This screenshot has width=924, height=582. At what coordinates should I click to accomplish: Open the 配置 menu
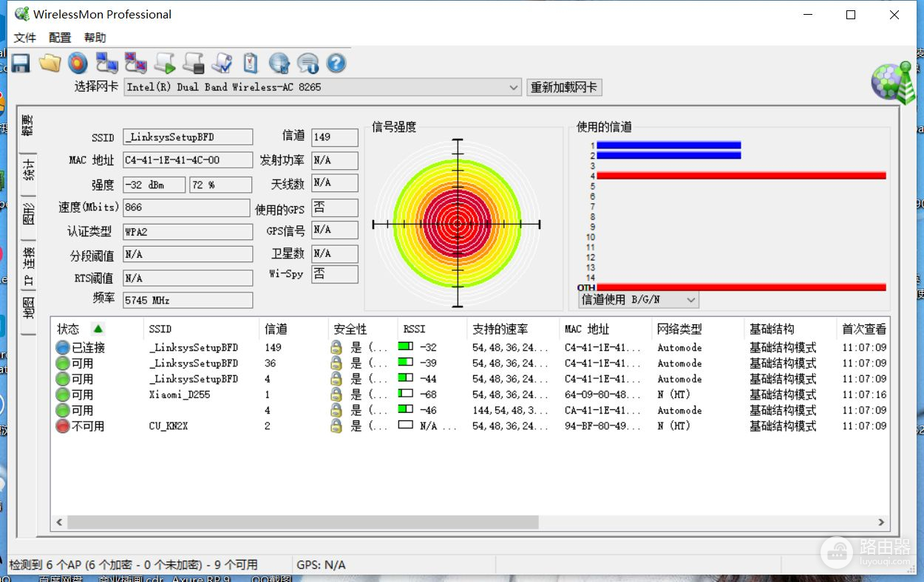coord(60,38)
